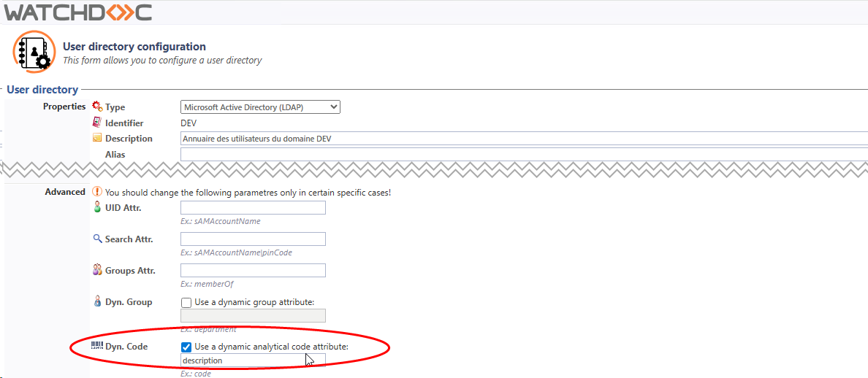Focus the Search Attr. text box

pos(253,239)
